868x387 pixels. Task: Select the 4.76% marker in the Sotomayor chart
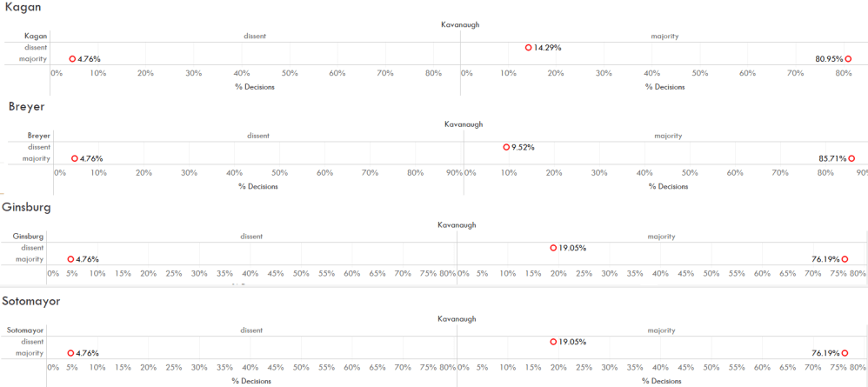click(x=70, y=353)
